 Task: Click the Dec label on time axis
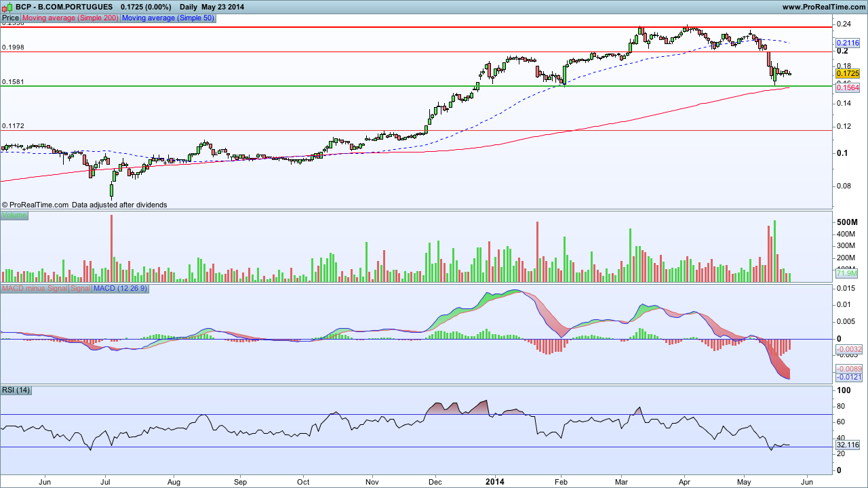(x=435, y=482)
